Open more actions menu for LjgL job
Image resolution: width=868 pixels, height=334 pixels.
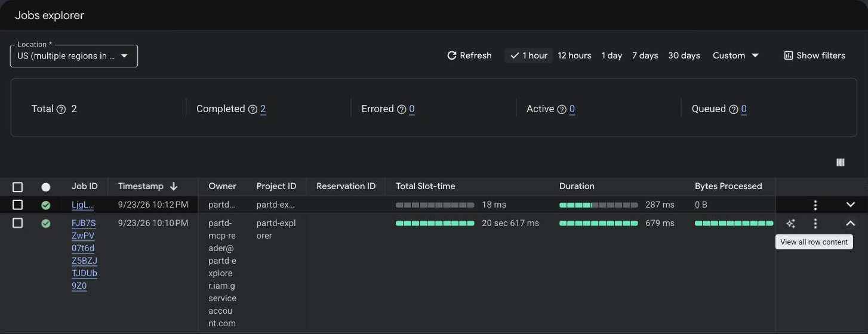tap(815, 205)
